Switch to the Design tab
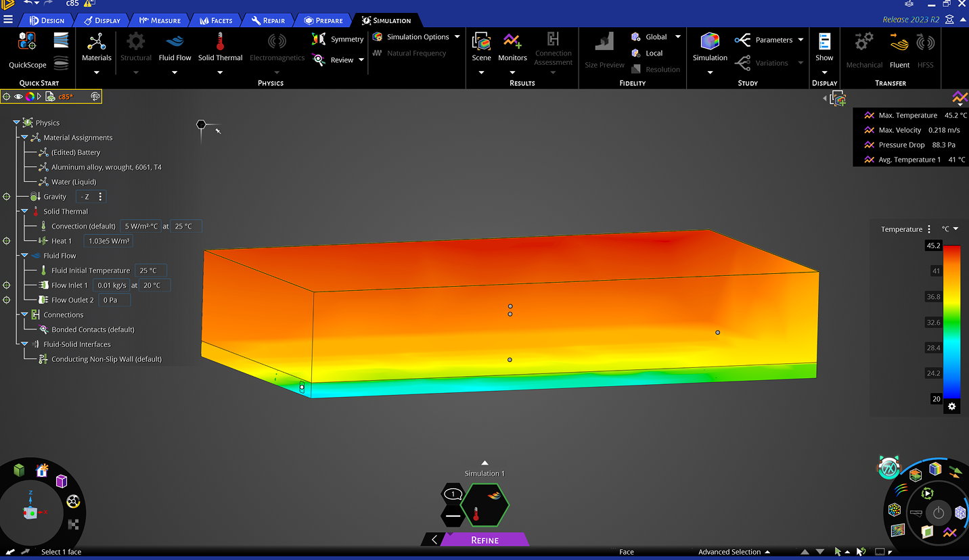Image resolution: width=969 pixels, height=560 pixels. tap(46, 20)
